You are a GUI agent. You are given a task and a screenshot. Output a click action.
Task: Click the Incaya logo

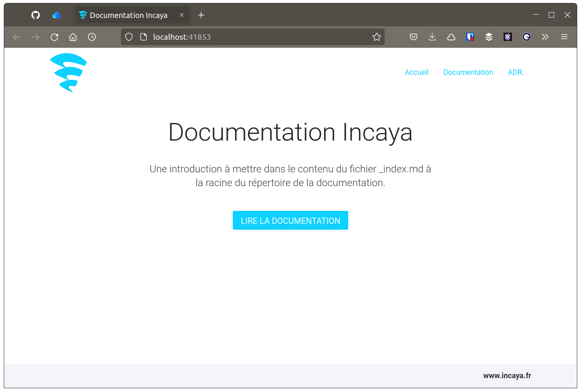pyautogui.click(x=68, y=72)
